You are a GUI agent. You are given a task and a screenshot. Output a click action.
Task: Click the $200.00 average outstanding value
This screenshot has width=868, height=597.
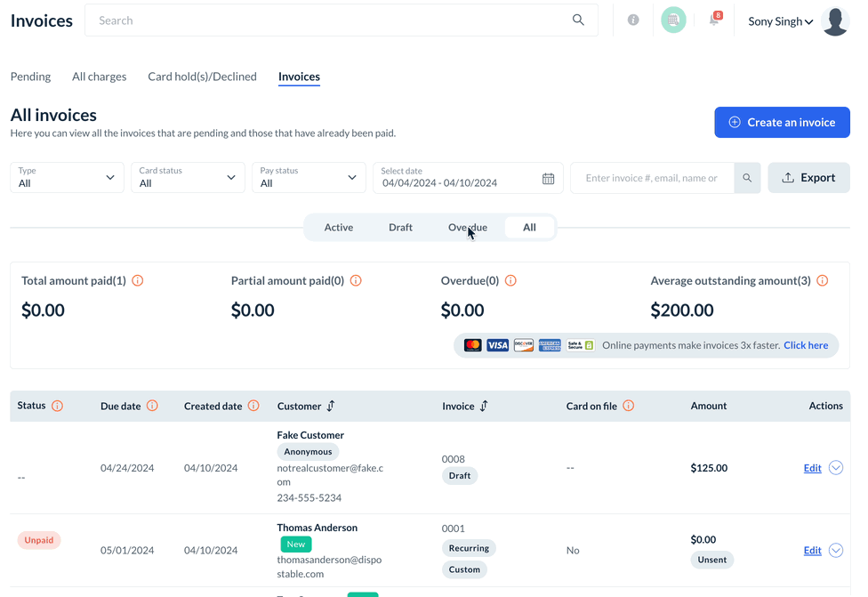pos(682,311)
